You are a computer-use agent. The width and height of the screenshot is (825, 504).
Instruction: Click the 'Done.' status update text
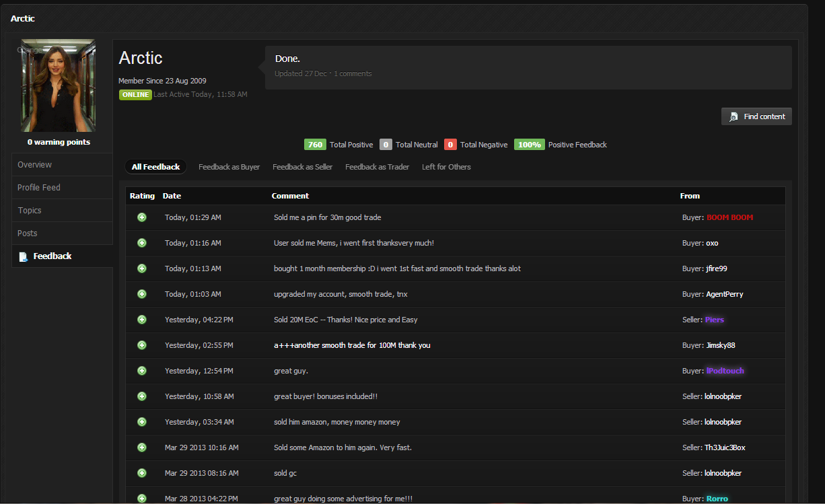[x=287, y=59]
